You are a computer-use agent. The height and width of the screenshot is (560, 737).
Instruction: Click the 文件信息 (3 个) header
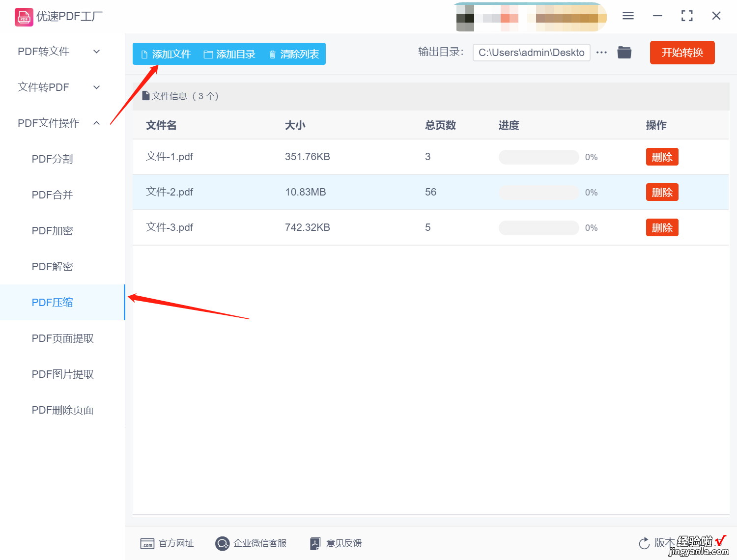[180, 96]
